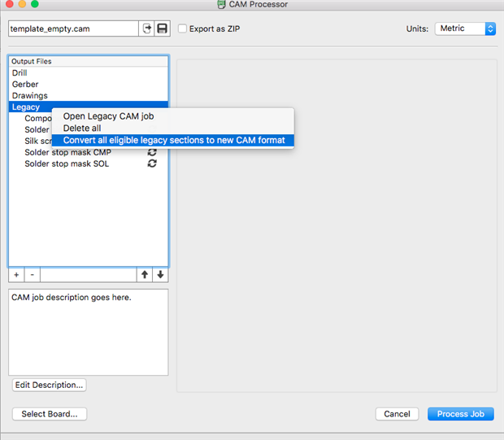
Task: Choose Delete all from context menu
Action: (x=173, y=128)
